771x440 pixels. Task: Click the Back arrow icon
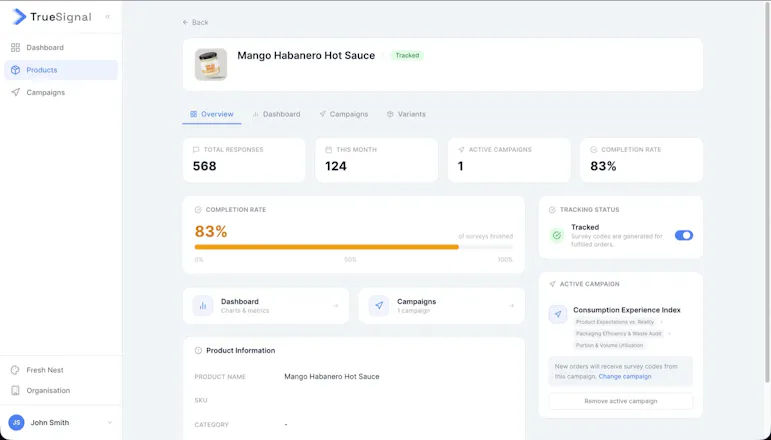tap(185, 22)
